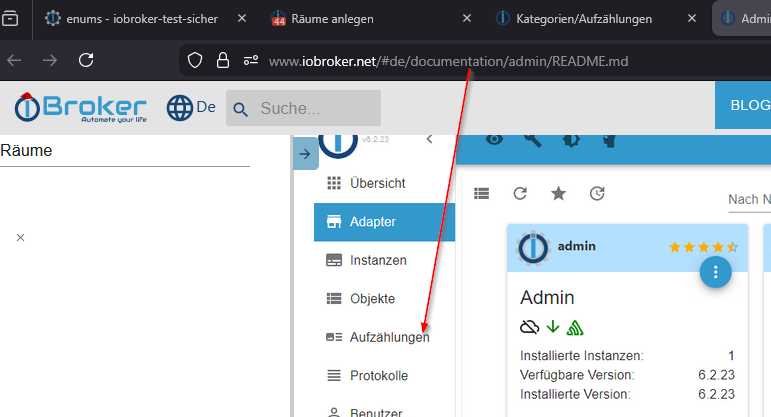Click the green signal statistics icon
Image resolution: width=771 pixels, height=417 pixels.
coord(575,328)
